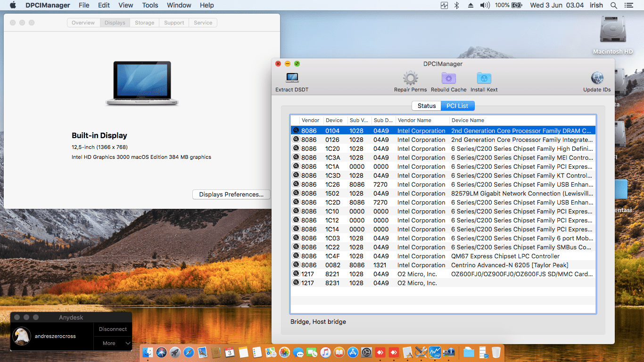Click the lookup icon on the QM67 Express row
Viewport: 644px width, 362px height.
coord(296,256)
